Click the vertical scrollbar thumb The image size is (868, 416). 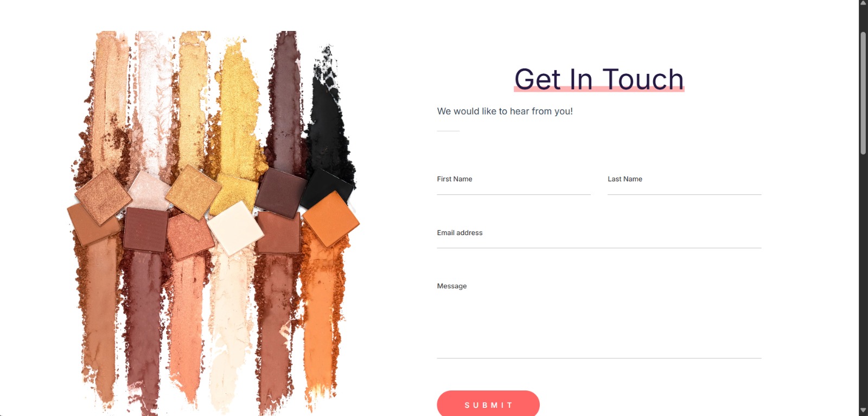tap(863, 93)
